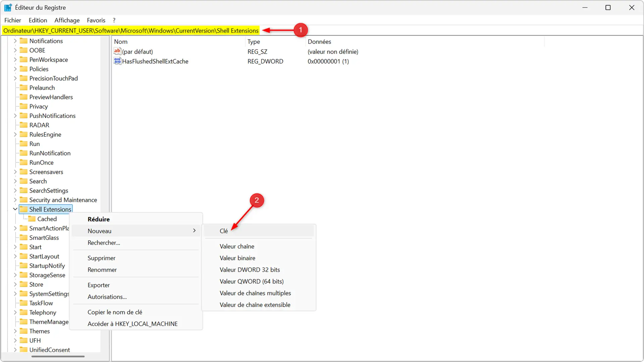This screenshot has height=362, width=644.
Task: Choose Valeur binaire in submenu
Action: tap(260, 258)
